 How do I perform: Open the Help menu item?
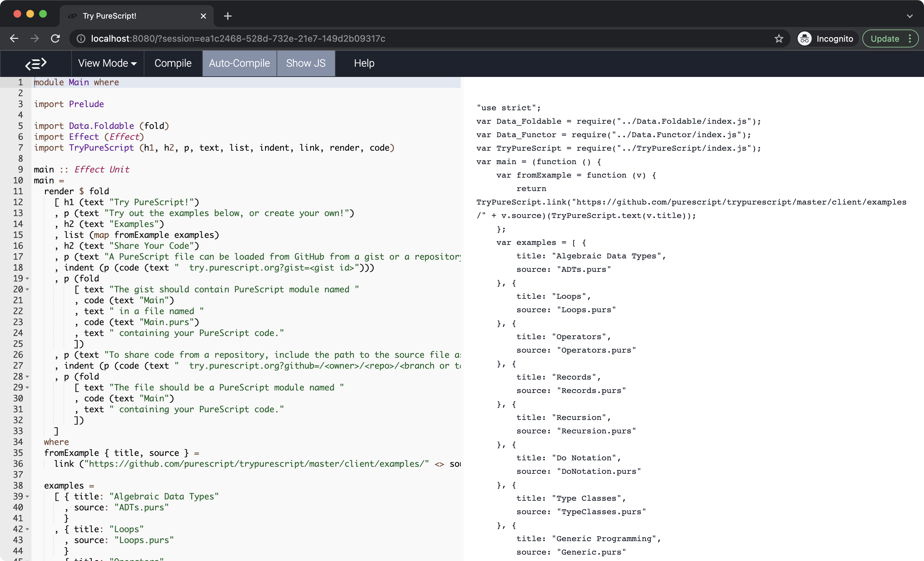(364, 63)
